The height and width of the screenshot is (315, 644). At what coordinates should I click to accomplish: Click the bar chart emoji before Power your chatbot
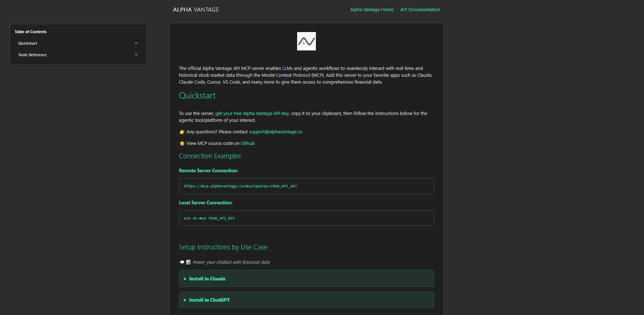tap(188, 262)
